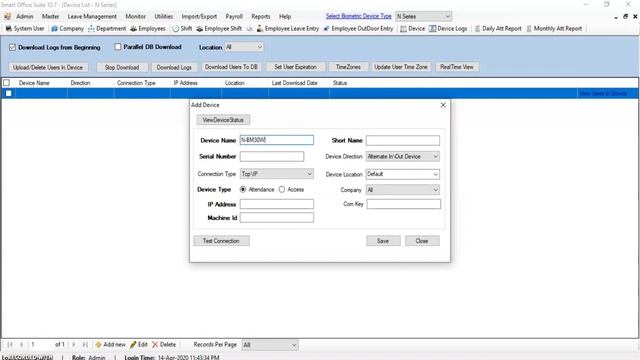This screenshot has height=360, width=640.
Task: Open Records Per Page dropdown
Action: tap(270, 345)
